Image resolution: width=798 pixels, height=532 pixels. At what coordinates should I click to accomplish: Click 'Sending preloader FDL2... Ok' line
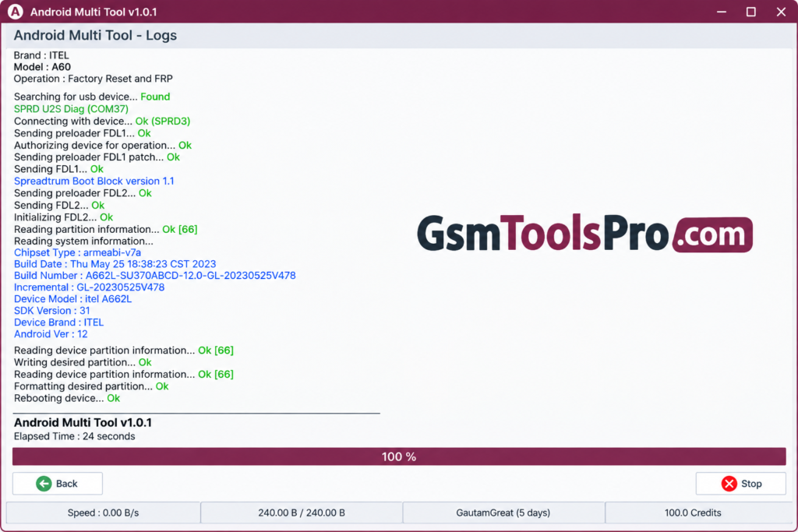tap(83, 193)
